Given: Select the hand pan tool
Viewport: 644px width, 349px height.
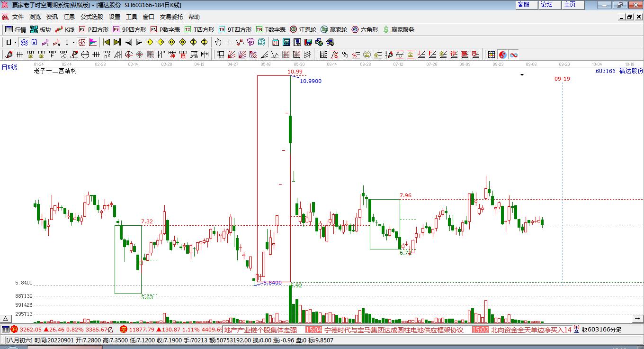Looking at the screenshot, I should click(x=218, y=42).
